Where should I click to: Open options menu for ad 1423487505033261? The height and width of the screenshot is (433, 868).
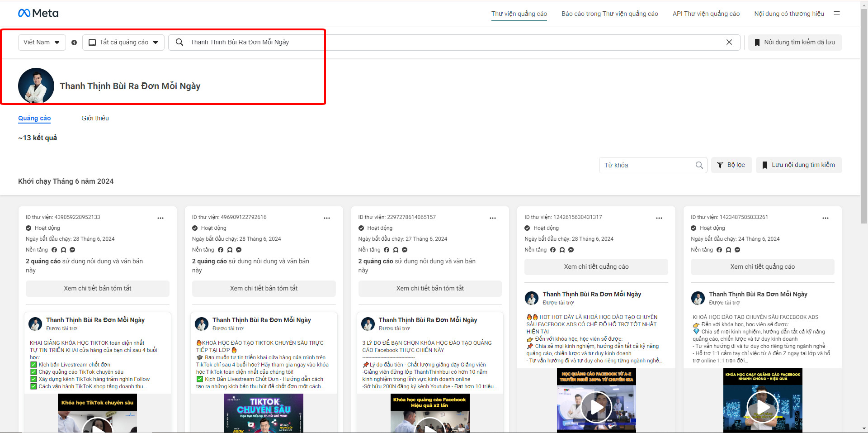click(826, 218)
